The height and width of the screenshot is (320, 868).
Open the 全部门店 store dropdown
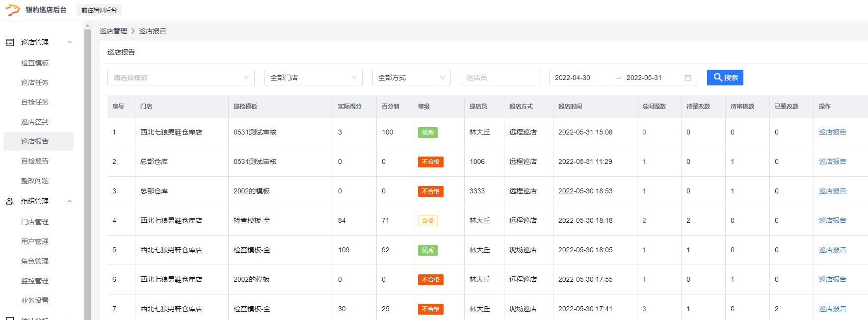[x=313, y=78]
